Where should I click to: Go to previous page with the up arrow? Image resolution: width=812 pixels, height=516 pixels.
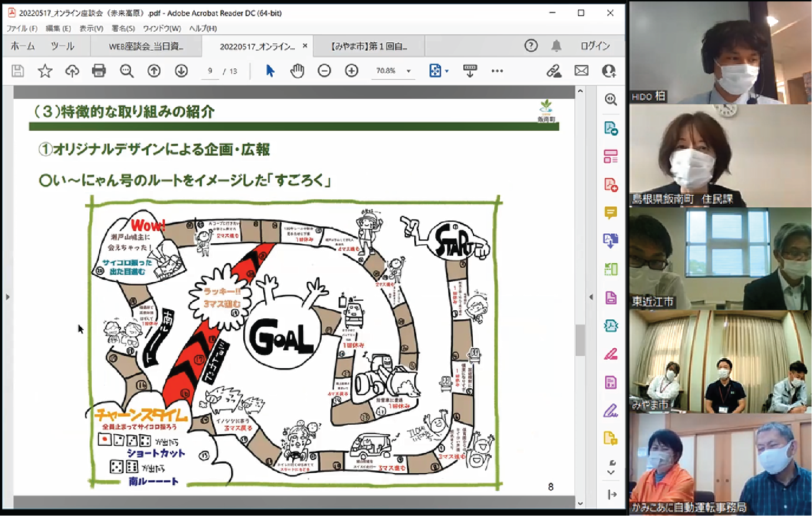pyautogui.click(x=154, y=71)
